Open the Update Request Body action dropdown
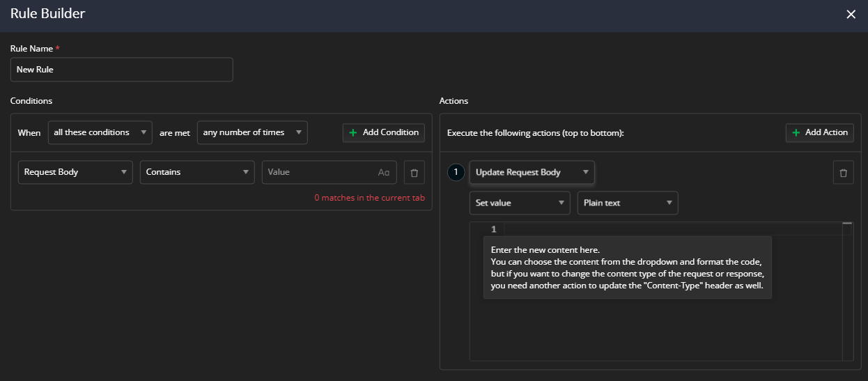 (x=532, y=172)
